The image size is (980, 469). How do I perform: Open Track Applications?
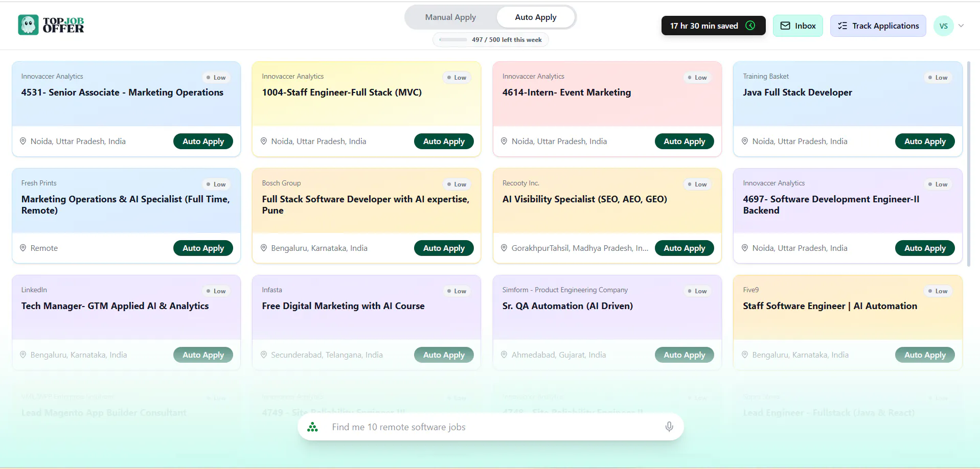(878, 26)
